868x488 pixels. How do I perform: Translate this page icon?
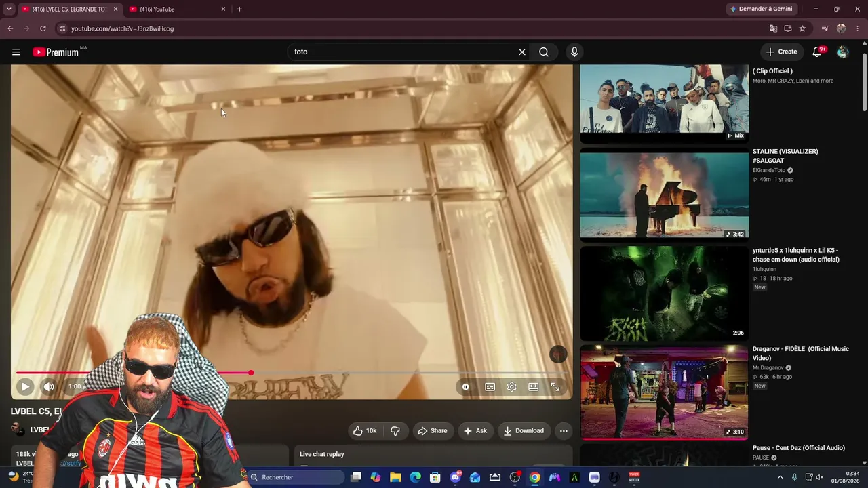pyautogui.click(x=773, y=28)
